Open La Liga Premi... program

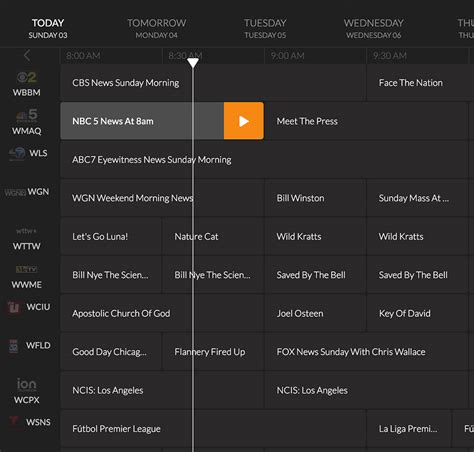tap(409, 429)
